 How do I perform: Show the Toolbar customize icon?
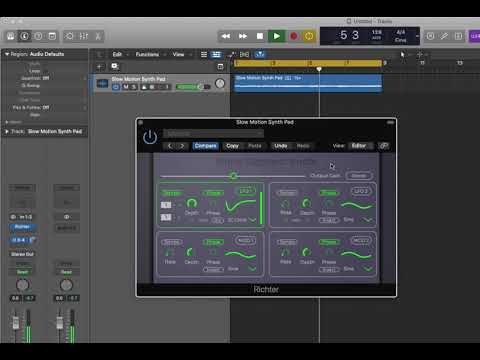tap(52, 36)
